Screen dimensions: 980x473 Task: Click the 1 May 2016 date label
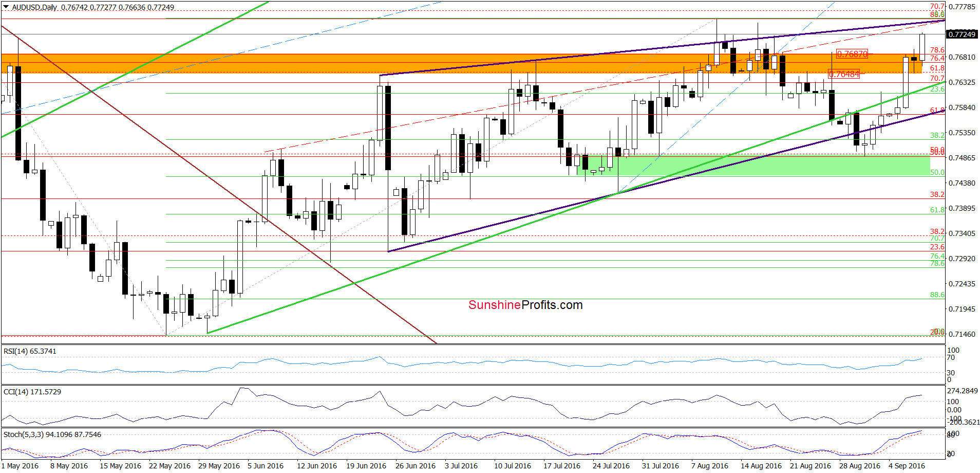coord(20,466)
